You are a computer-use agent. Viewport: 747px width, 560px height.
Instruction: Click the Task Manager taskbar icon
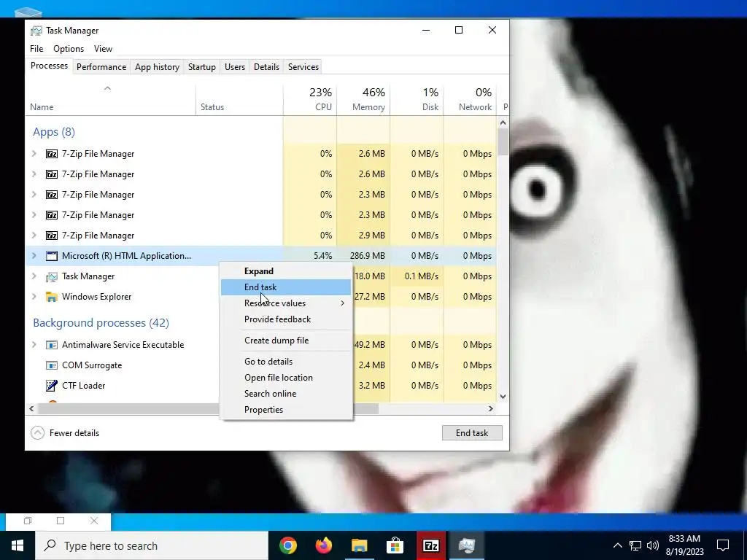[466, 545]
